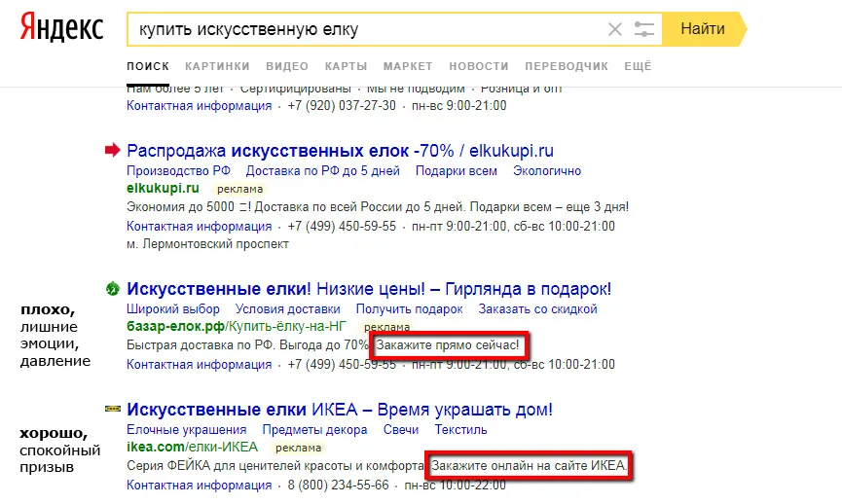Click the реклама label in the IKEA ad
The width and height of the screenshot is (842, 504).
coord(298,448)
